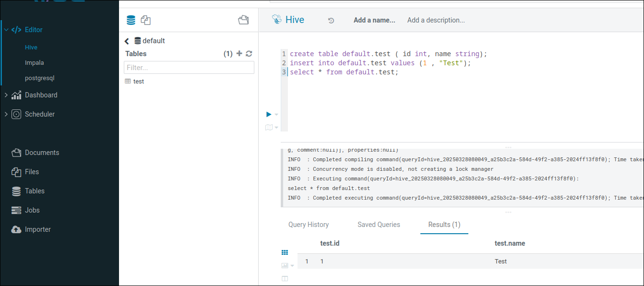
Task: Expand the Scheduler sidebar section
Action: (x=6, y=114)
